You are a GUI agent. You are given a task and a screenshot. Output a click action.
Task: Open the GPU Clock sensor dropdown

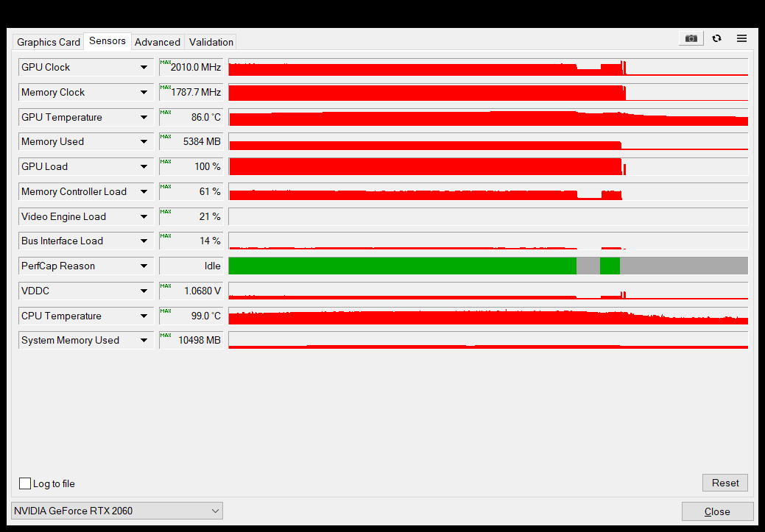point(86,67)
